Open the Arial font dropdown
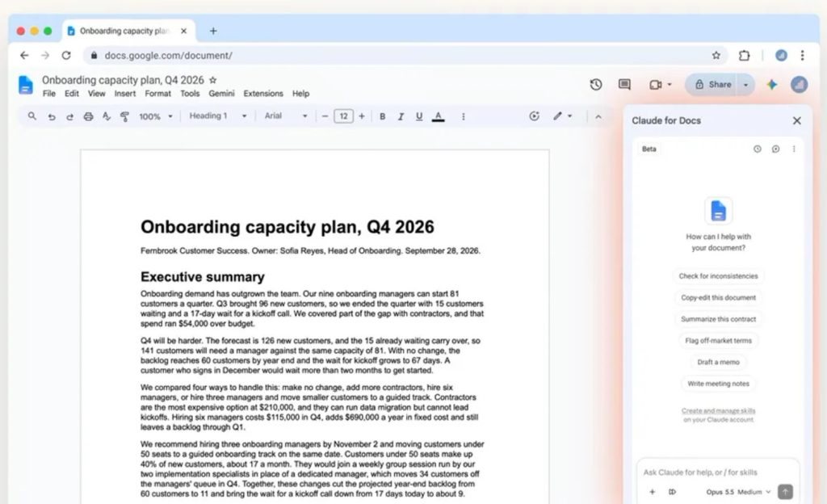827x504 pixels. pos(285,116)
